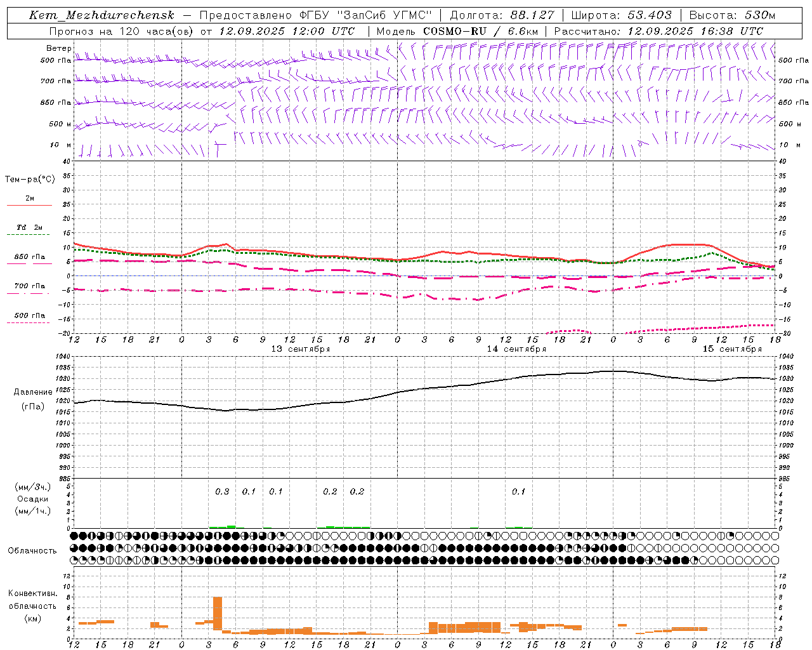The image size is (812, 650).
Task: Select the Модель COSMO-RU / 6.6км text
Action: pos(457,31)
